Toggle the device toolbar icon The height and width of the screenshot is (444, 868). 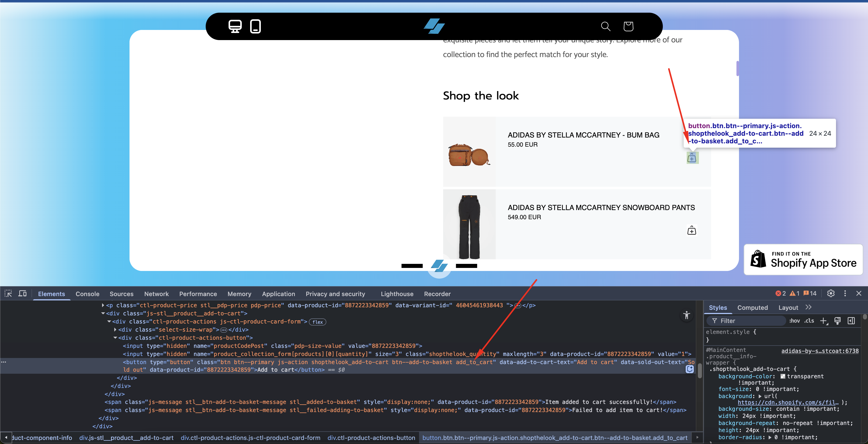(23, 294)
